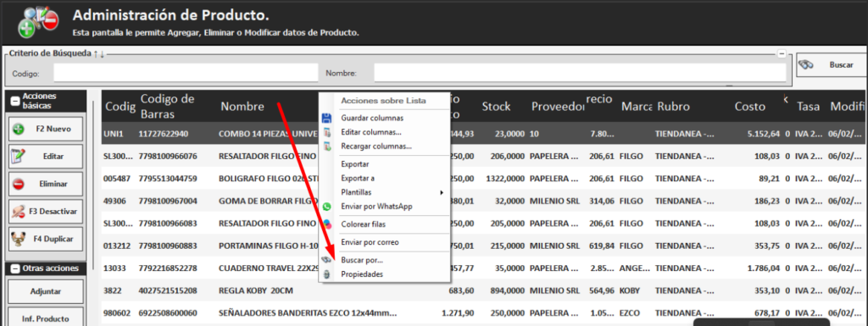Click the F3 Desactivar button
The image size is (868, 326).
[46, 212]
